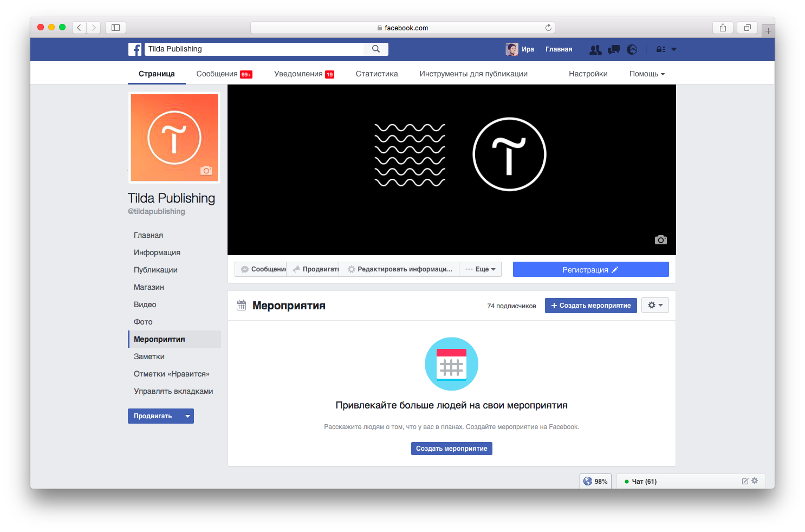Change cover photo camera icon

(x=661, y=239)
